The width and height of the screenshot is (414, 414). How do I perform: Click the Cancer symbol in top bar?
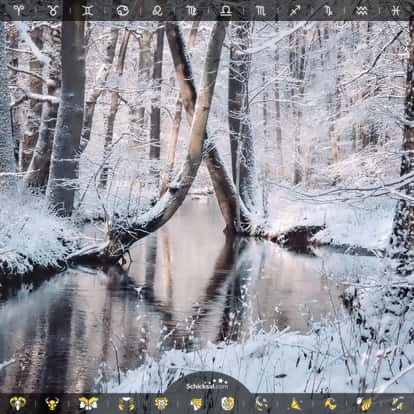(x=122, y=11)
